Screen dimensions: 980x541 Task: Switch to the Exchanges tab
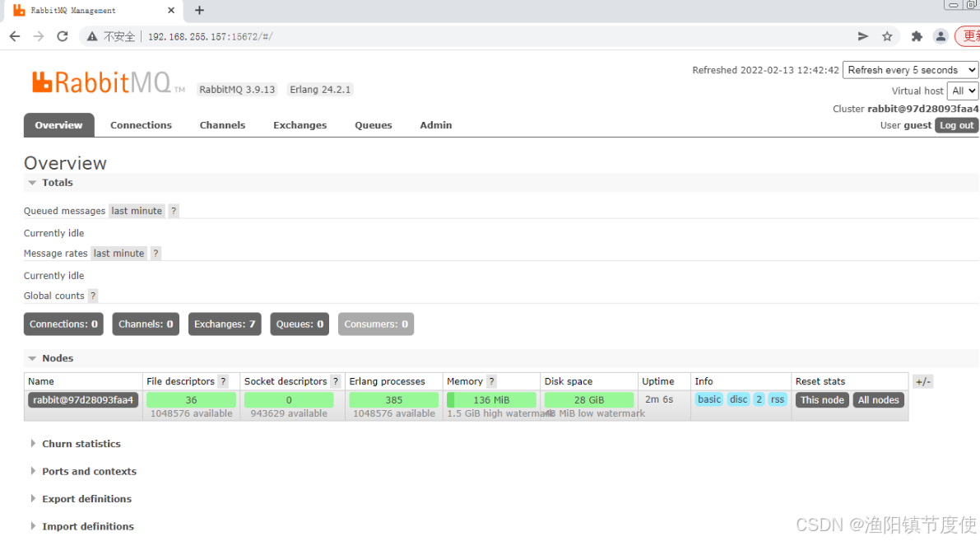tap(300, 125)
